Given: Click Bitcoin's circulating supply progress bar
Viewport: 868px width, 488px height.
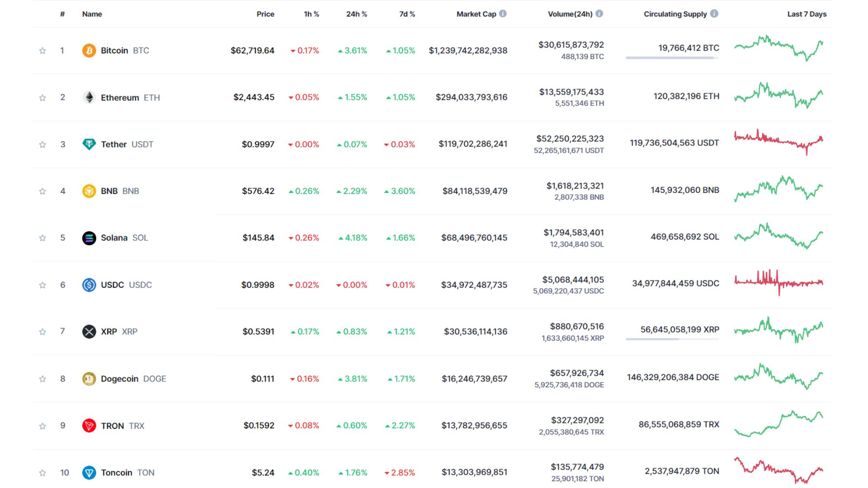Looking at the screenshot, I should [x=672, y=58].
